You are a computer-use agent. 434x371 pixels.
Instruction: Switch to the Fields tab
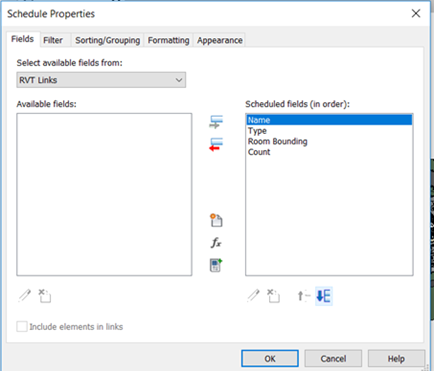click(x=23, y=39)
